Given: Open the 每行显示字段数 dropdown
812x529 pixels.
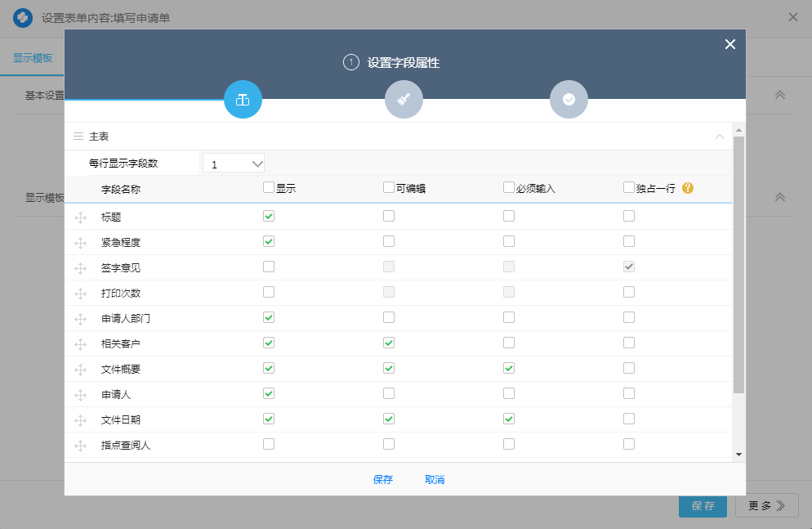Looking at the screenshot, I should click(234, 164).
